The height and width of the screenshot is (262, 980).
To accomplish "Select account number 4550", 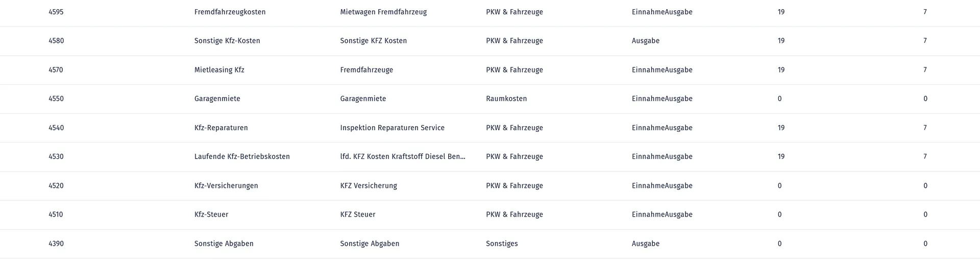I will click(56, 99).
